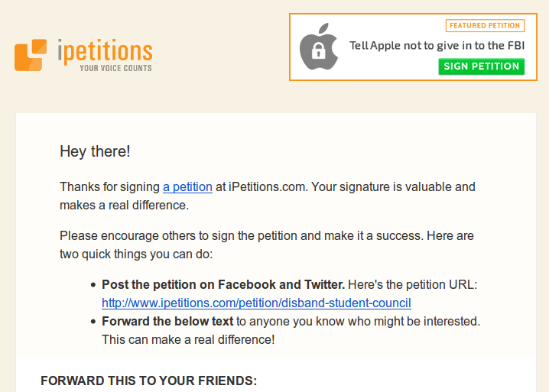Select the FEATURED PETITION orange badge
Screen dimensions: 549x392
tap(485, 25)
